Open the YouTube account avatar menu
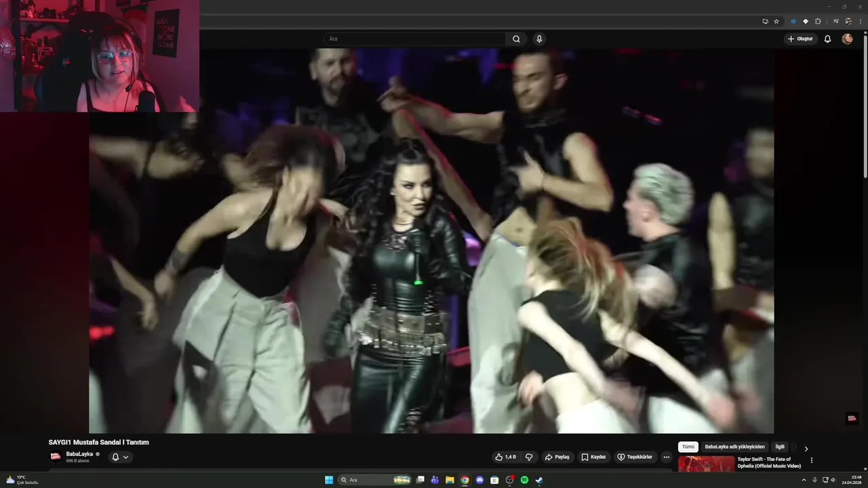Image resolution: width=868 pixels, height=488 pixels. (847, 39)
